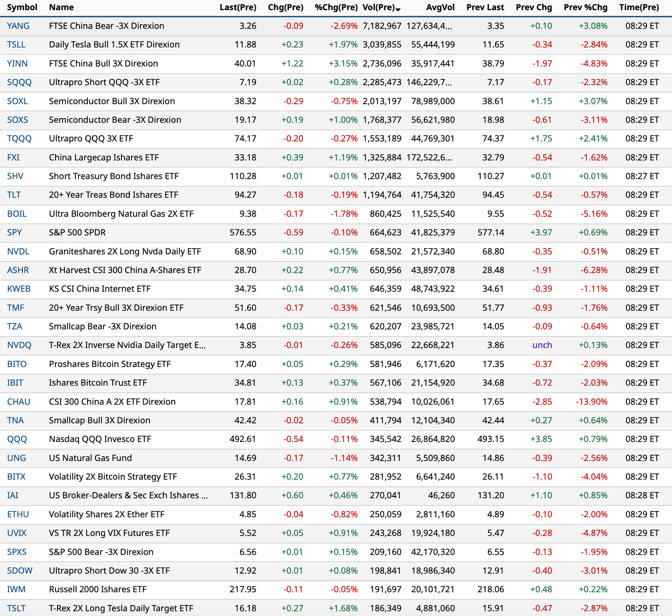Sort by AvgVol column header

(x=440, y=7)
